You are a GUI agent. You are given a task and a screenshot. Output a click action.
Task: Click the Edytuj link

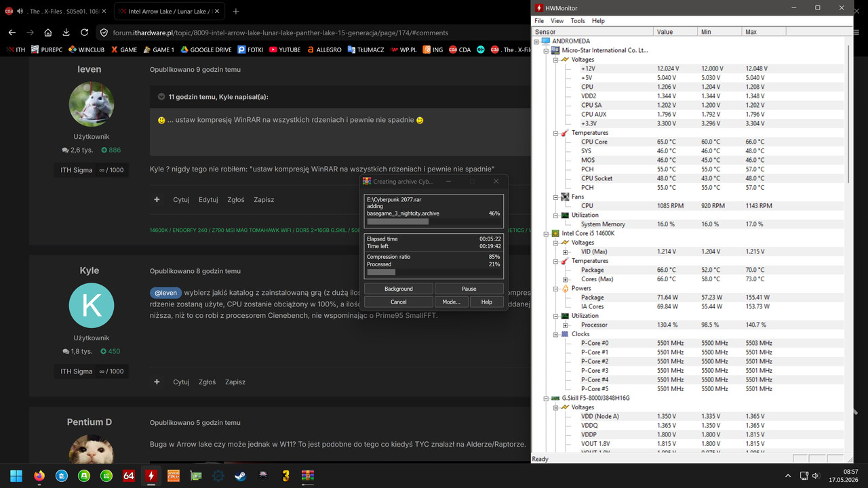pos(208,200)
